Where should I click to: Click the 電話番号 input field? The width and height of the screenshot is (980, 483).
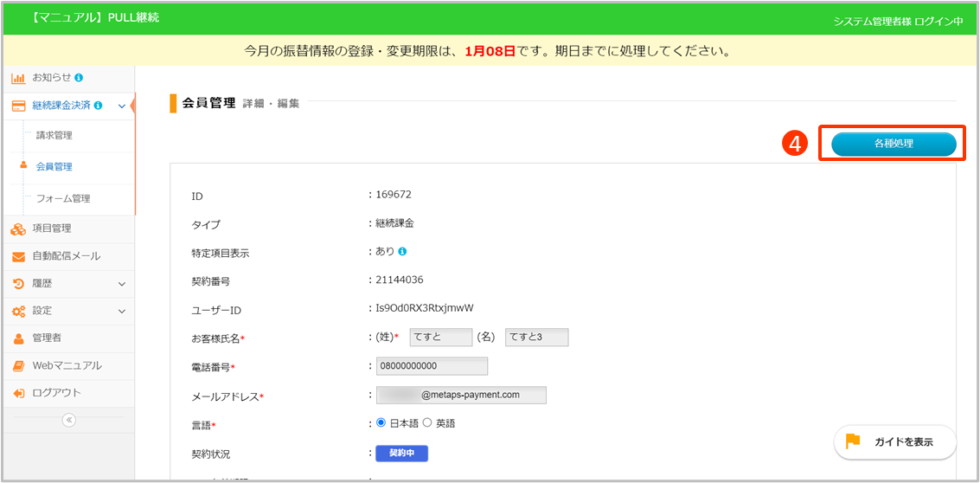point(432,366)
